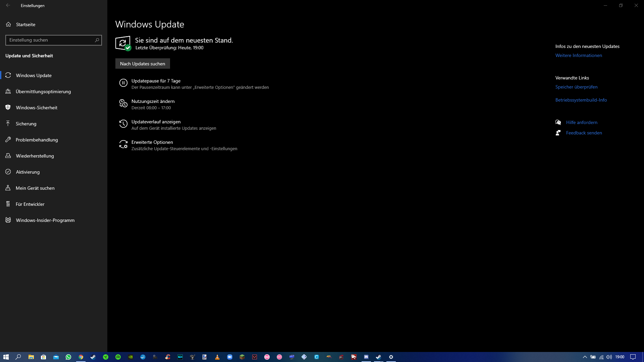644x362 pixels.
Task: Click the 19:00 taskbar clock
Action: [x=620, y=357]
